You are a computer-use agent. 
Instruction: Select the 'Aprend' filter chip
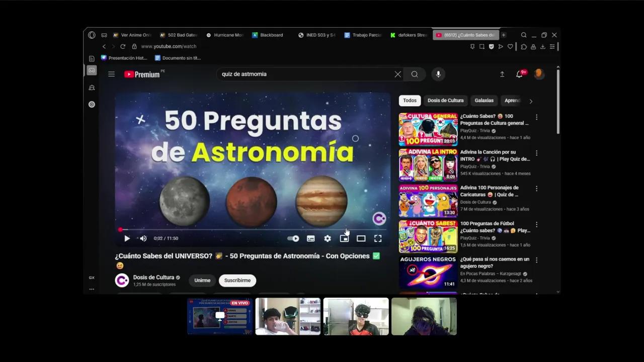pyautogui.click(x=512, y=101)
